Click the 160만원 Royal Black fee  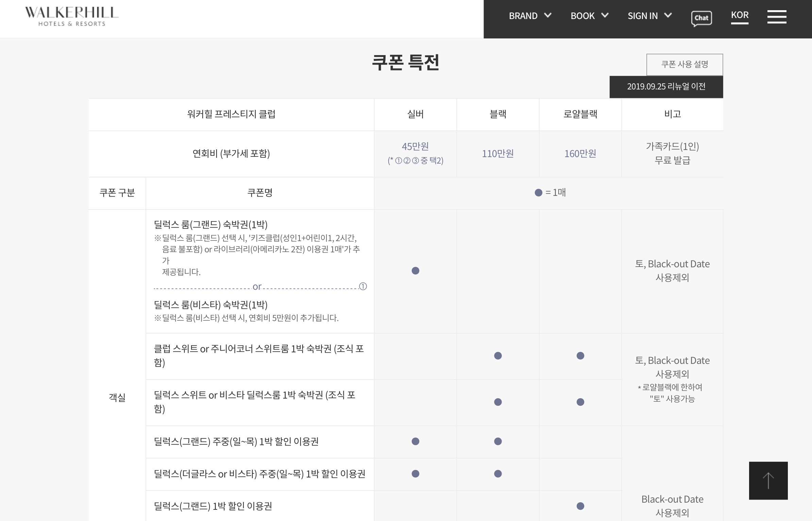point(580,154)
